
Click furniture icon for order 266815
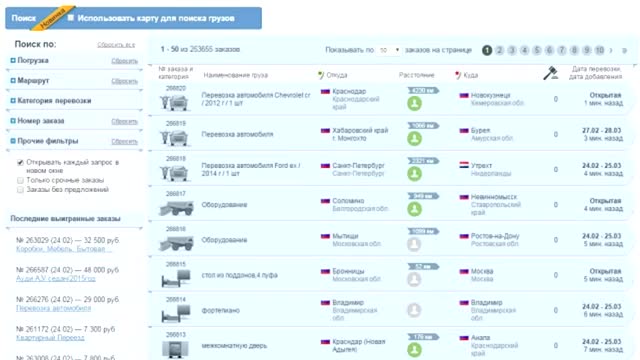pyautogui.click(x=176, y=279)
